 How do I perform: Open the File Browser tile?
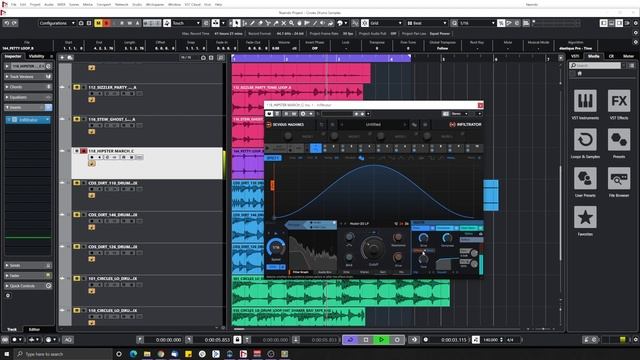click(619, 178)
